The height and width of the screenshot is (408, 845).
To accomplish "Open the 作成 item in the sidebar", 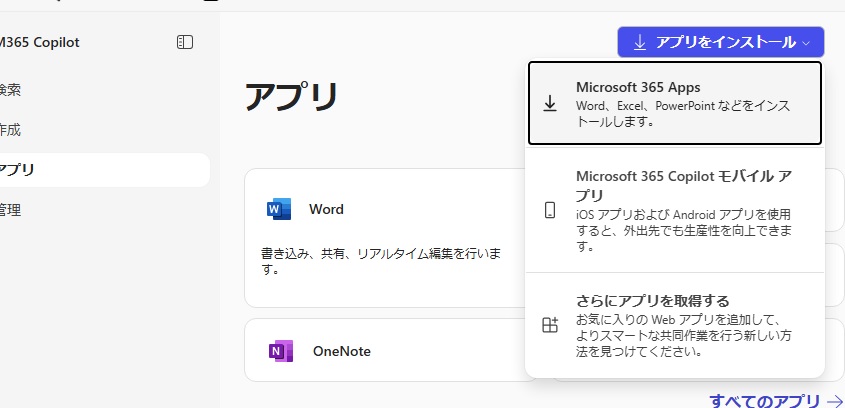I will (x=10, y=130).
